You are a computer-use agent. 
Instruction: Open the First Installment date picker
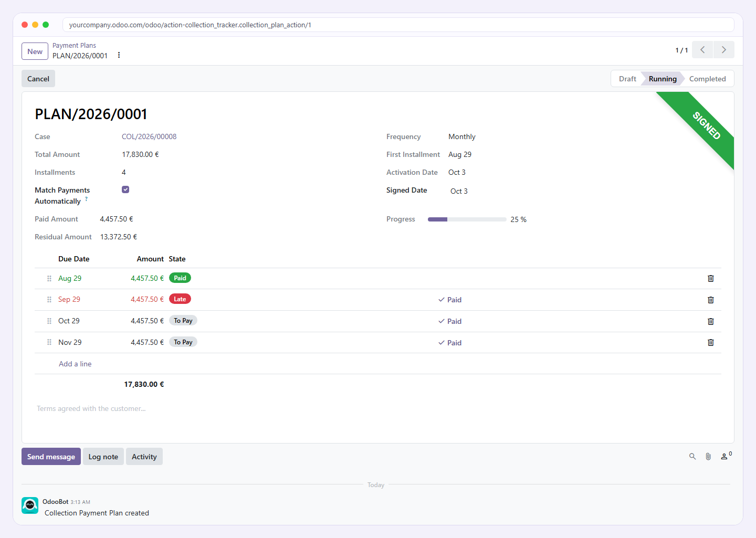tap(460, 154)
